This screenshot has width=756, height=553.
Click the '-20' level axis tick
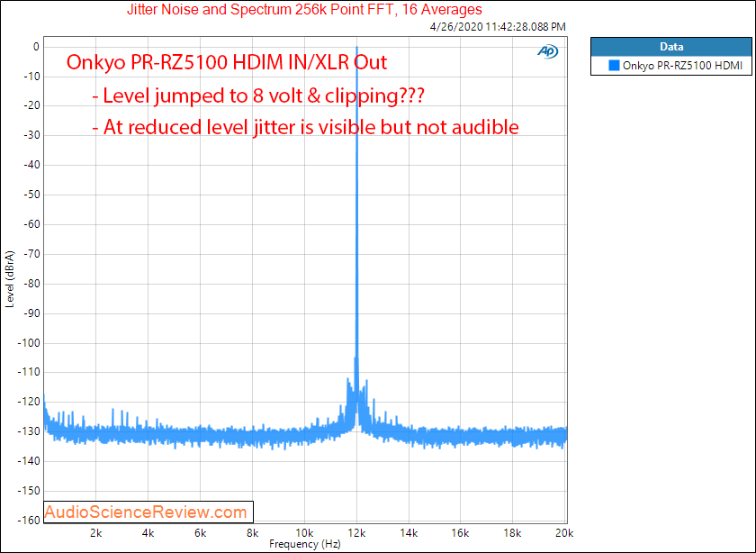point(31,105)
